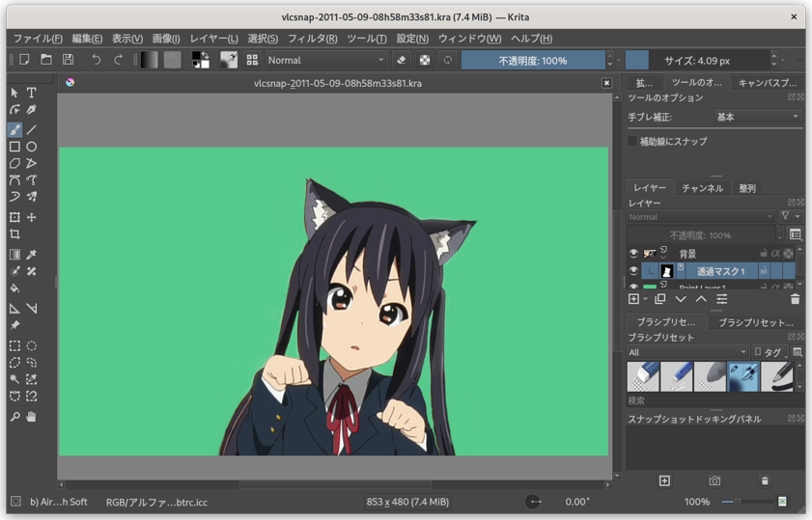
Task: Open layer properties sliders icon
Action: pyautogui.click(x=722, y=299)
